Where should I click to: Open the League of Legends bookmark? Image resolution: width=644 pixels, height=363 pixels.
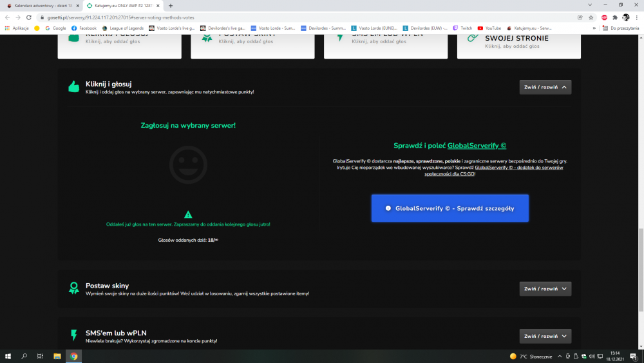click(122, 28)
